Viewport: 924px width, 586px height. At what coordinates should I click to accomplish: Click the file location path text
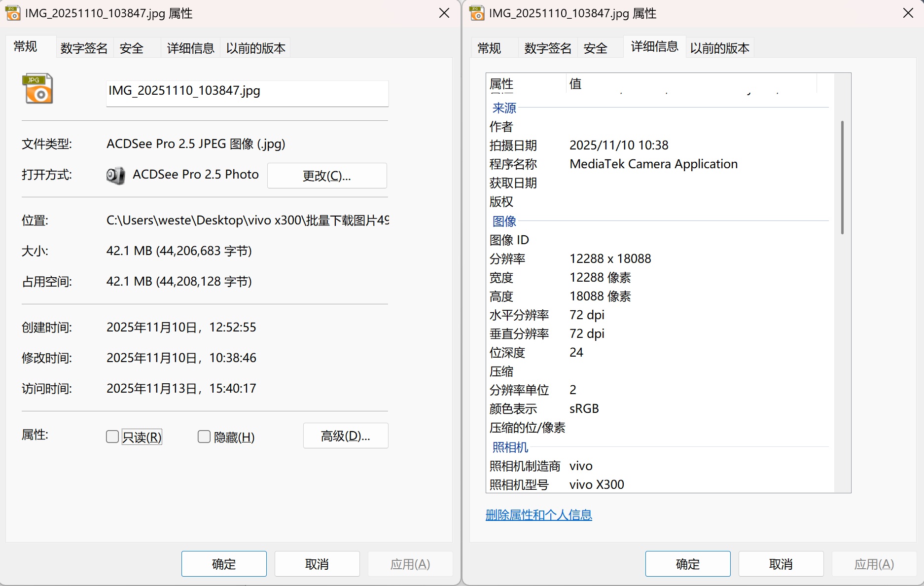[x=248, y=220]
